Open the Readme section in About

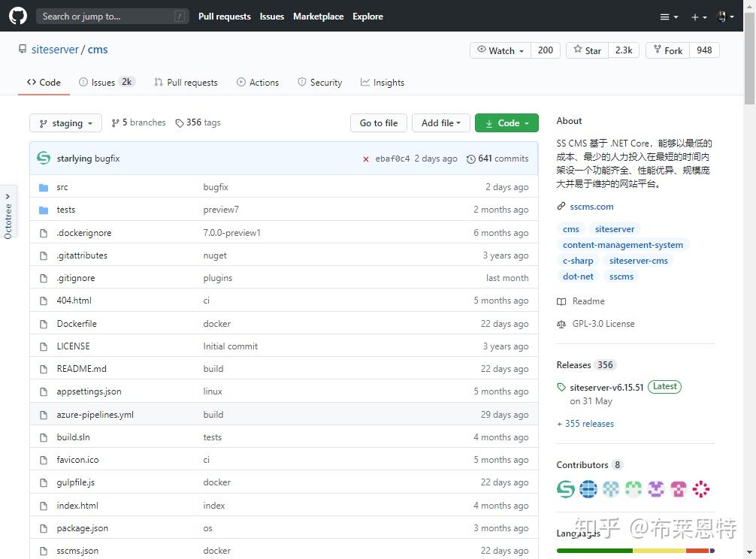click(588, 301)
